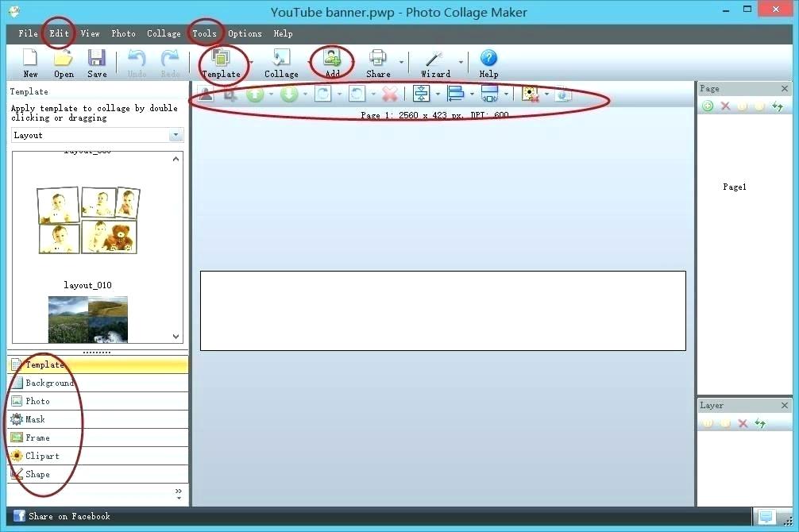This screenshot has width=799, height=532.
Task: Open dropdown arrow beside bring forward icon
Action: [x=271, y=94]
